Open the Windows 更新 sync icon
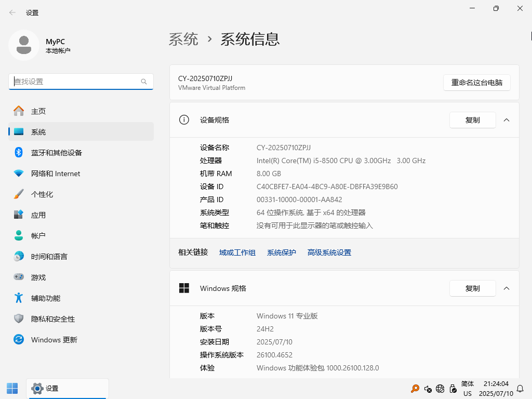The image size is (532, 399). pyautogui.click(x=19, y=339)
